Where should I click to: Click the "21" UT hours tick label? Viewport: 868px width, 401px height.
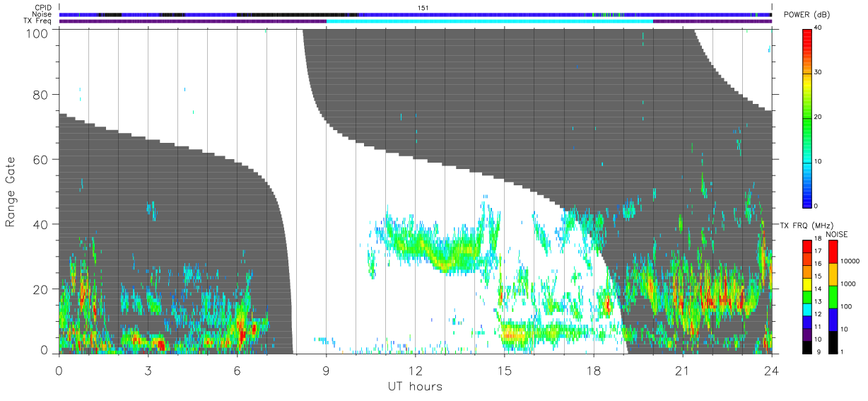click(682, 370)
